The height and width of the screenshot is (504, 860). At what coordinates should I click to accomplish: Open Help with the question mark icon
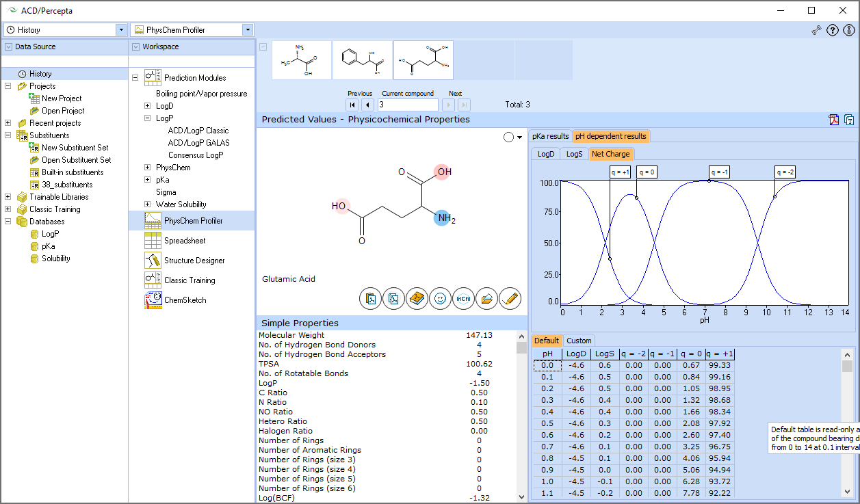point(832,30)
